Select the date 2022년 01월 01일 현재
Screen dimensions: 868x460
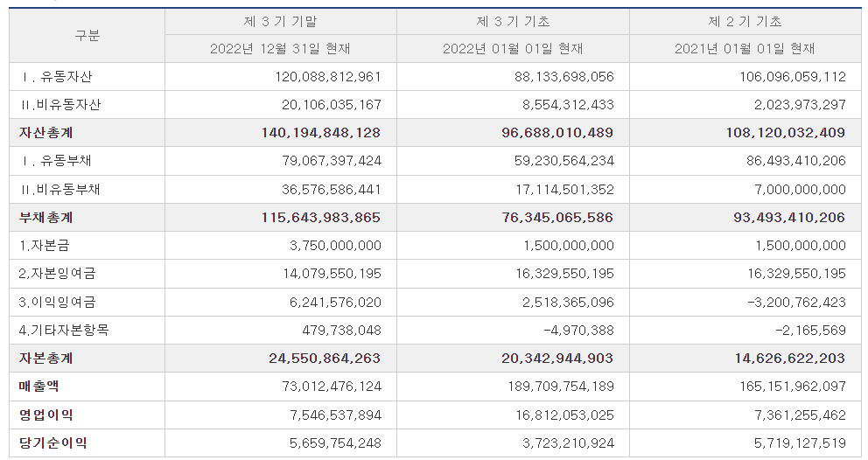513,49
